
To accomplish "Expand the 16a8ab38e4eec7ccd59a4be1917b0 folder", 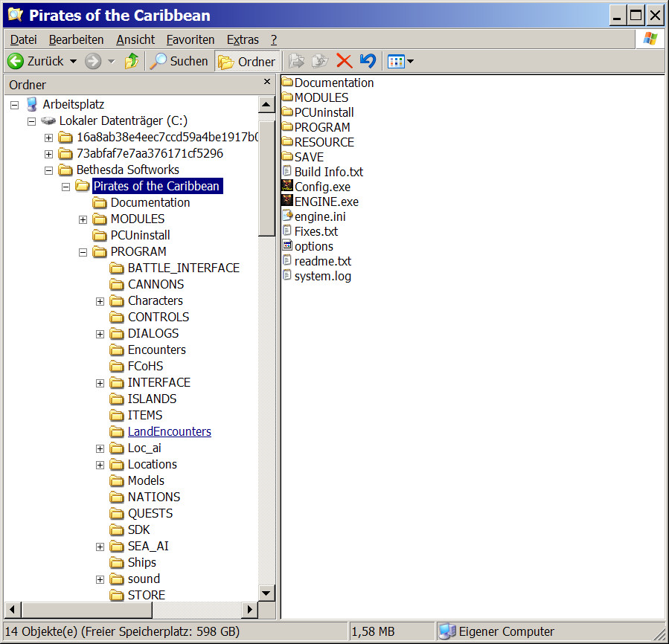I will click(48, 138).
